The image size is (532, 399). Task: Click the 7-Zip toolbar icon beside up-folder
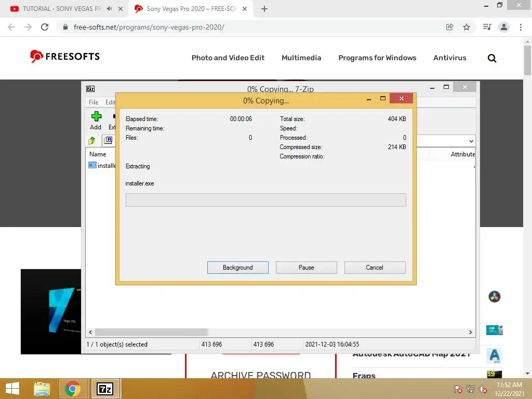pos(108,140)
